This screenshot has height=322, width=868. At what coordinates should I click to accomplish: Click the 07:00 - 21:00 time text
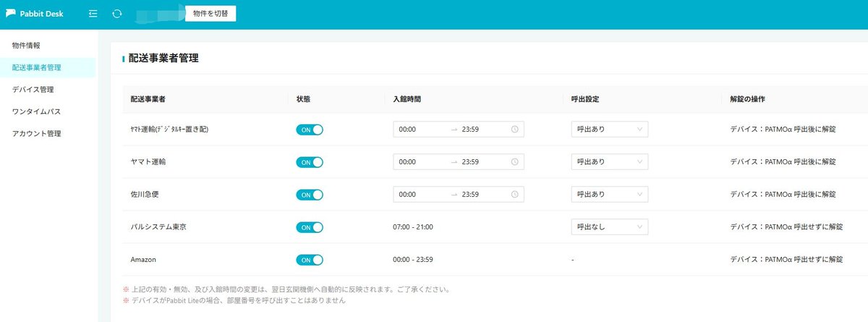413,227
